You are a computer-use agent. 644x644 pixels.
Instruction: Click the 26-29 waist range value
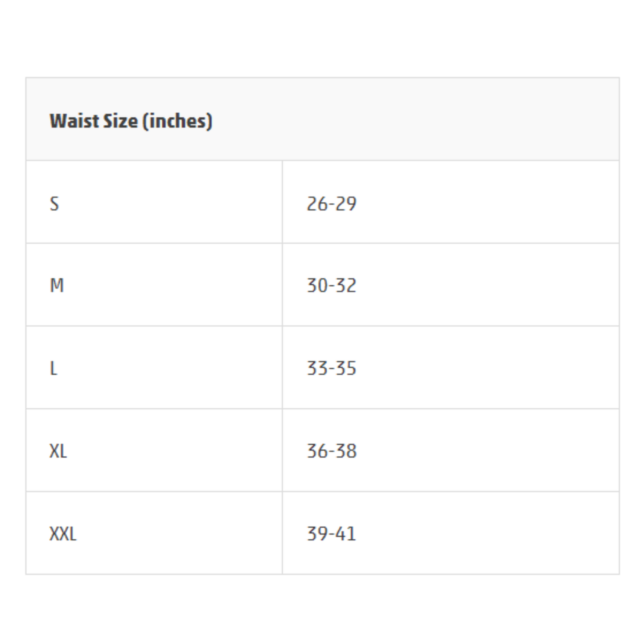(x=331, y=204)
